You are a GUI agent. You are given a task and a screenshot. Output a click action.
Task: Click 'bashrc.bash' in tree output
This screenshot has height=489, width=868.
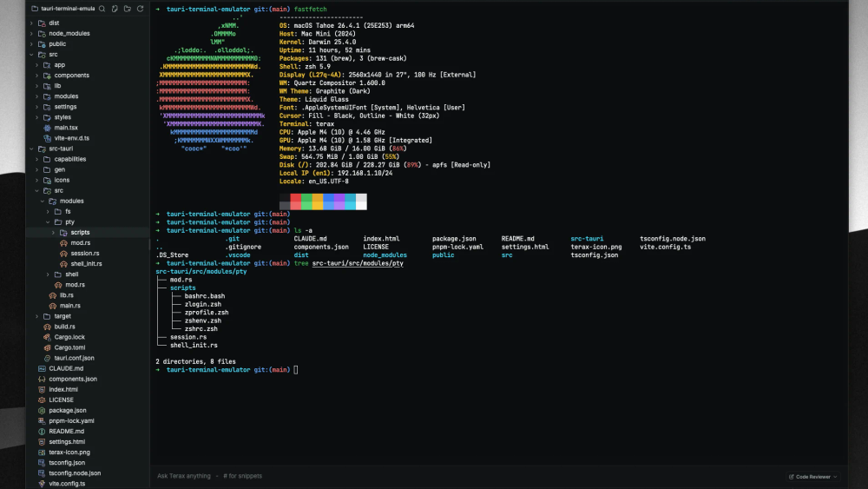click(205, 296)
